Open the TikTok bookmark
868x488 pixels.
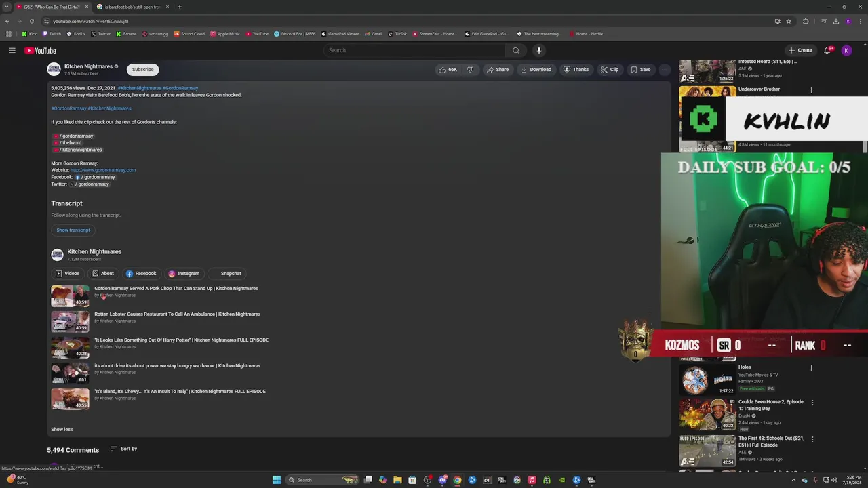click(397, 34)
